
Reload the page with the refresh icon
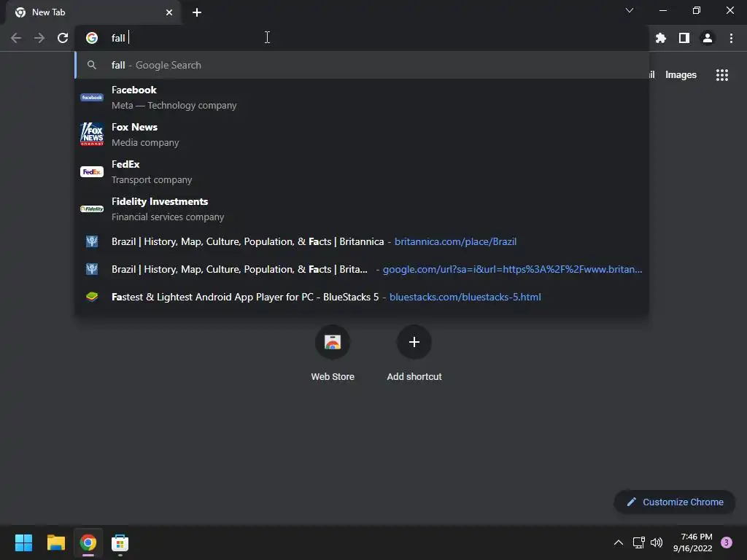[x=63, y=38]
